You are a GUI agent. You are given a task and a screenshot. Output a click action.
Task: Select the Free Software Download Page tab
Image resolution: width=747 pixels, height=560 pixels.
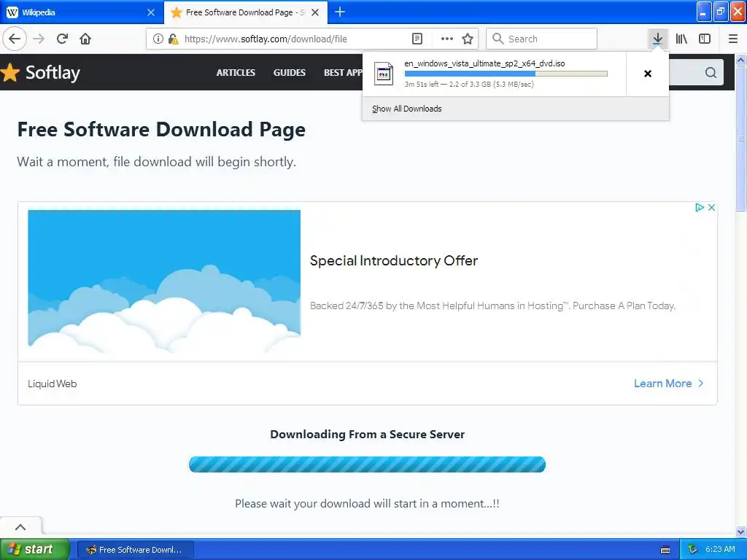click(x=246, y=12)
